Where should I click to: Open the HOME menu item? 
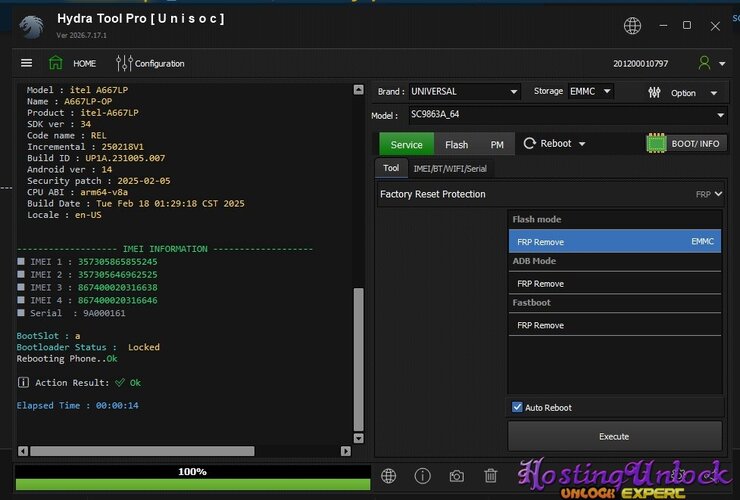pos(84,63)
